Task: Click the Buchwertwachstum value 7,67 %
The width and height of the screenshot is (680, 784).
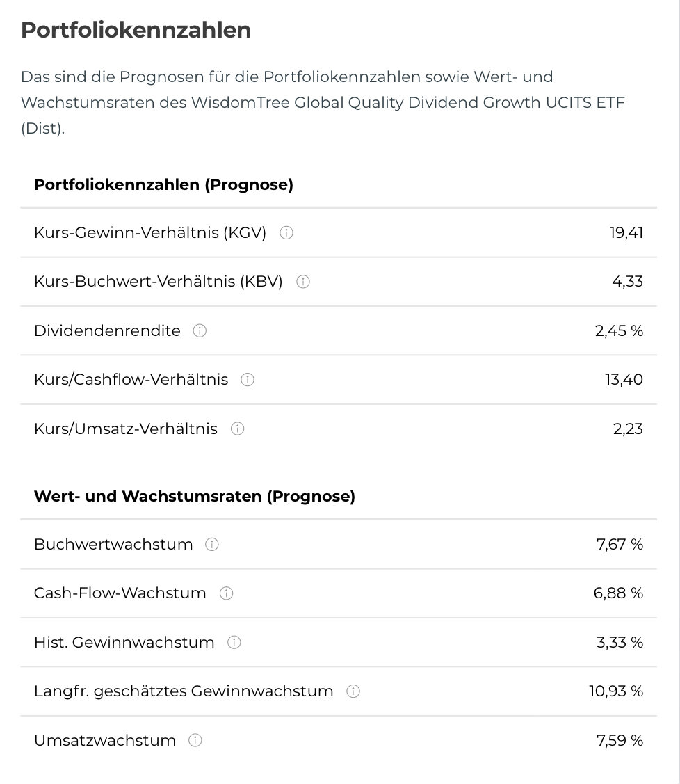Action: [619, 545]
